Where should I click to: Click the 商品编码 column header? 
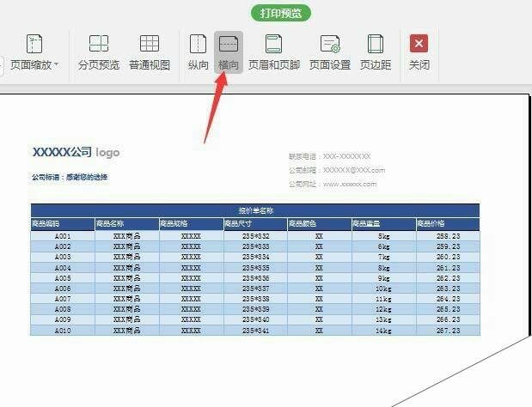pos(63,223)
